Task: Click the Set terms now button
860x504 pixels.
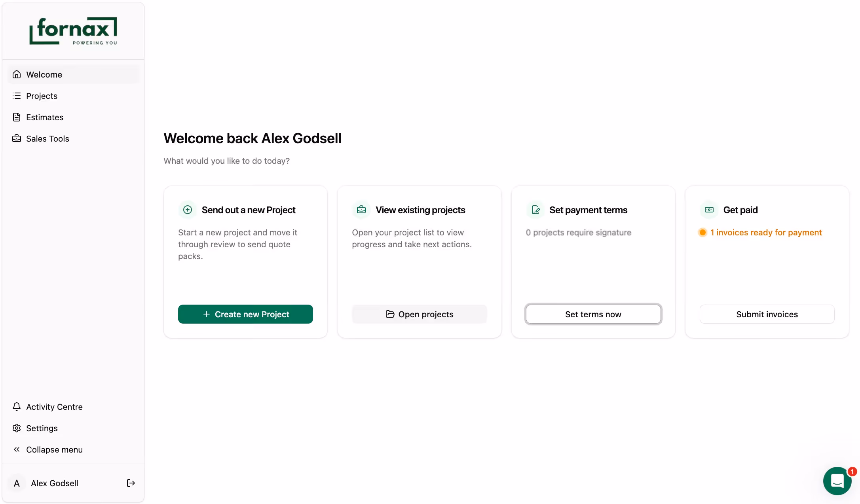Action: click(x=593, y=314)
